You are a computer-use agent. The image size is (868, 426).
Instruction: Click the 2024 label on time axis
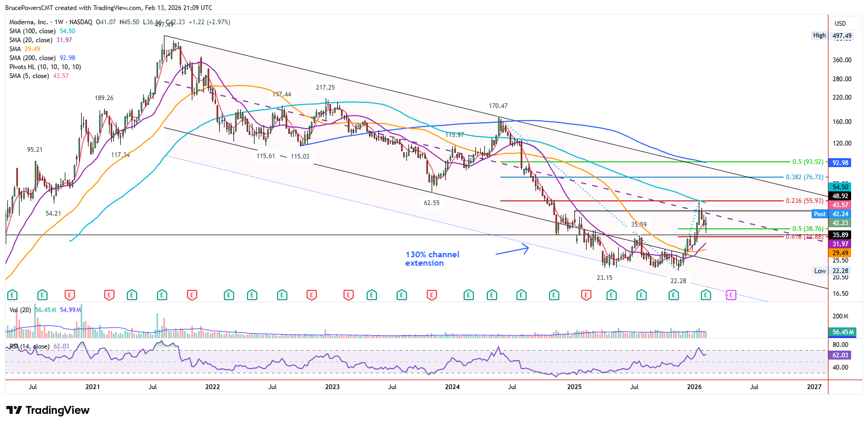point(452,387)
